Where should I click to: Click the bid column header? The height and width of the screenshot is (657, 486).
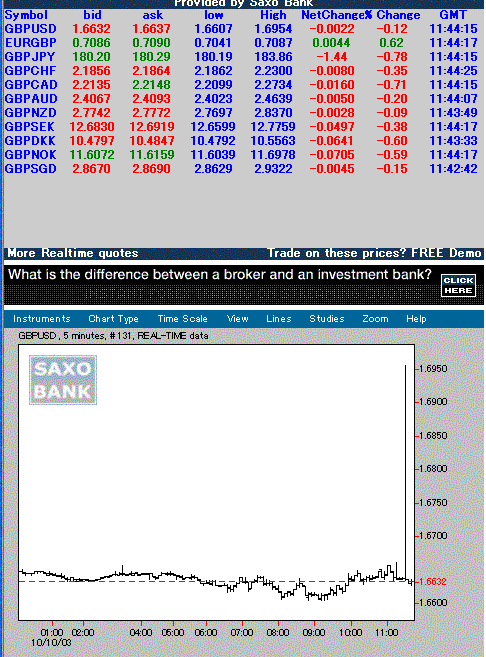92,15
